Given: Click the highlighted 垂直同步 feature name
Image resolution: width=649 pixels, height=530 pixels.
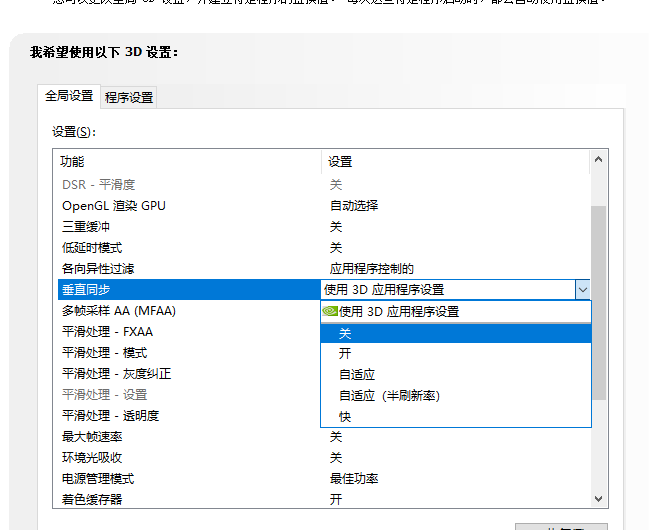Looking at the screenshot, I should click(x=86, y=290).
